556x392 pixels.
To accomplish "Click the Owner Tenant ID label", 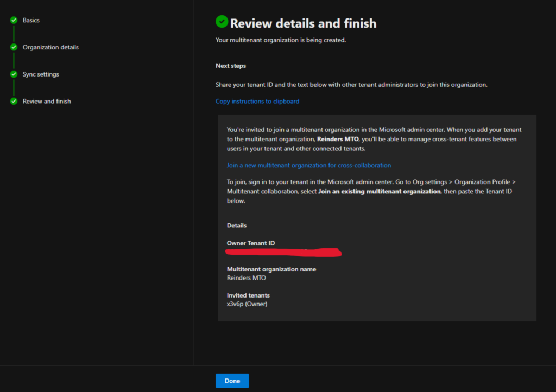I will [x=251, y=243].
